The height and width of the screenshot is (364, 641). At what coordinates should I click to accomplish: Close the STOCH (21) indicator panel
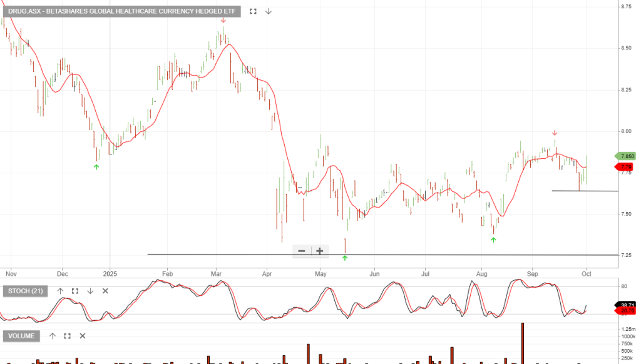tap(105, 291)
